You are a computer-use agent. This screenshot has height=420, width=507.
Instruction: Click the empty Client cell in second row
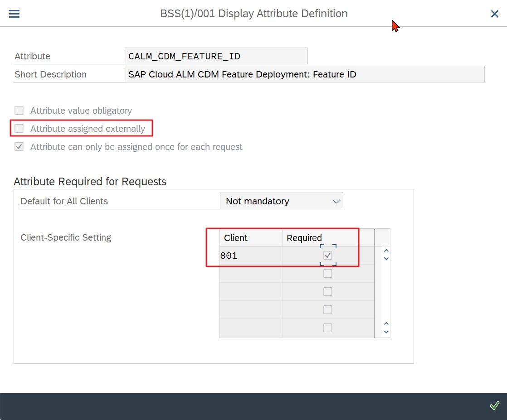251,274
